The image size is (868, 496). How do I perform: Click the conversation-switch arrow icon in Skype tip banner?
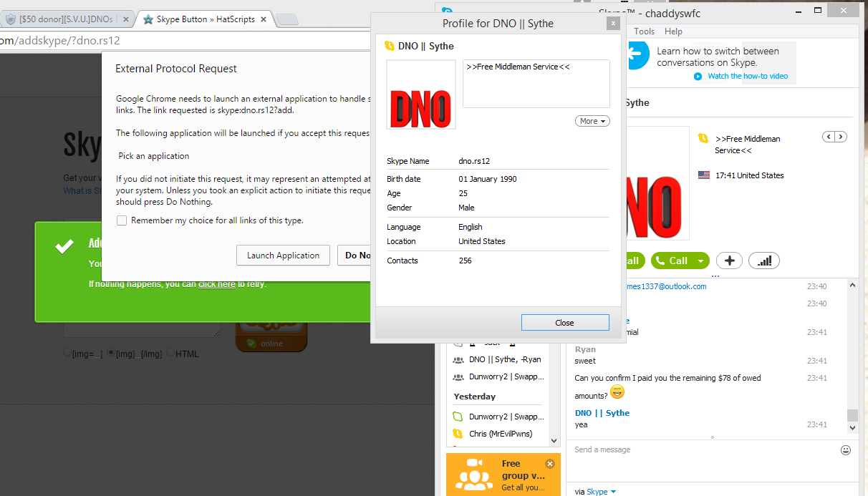[x=637, y=54]
